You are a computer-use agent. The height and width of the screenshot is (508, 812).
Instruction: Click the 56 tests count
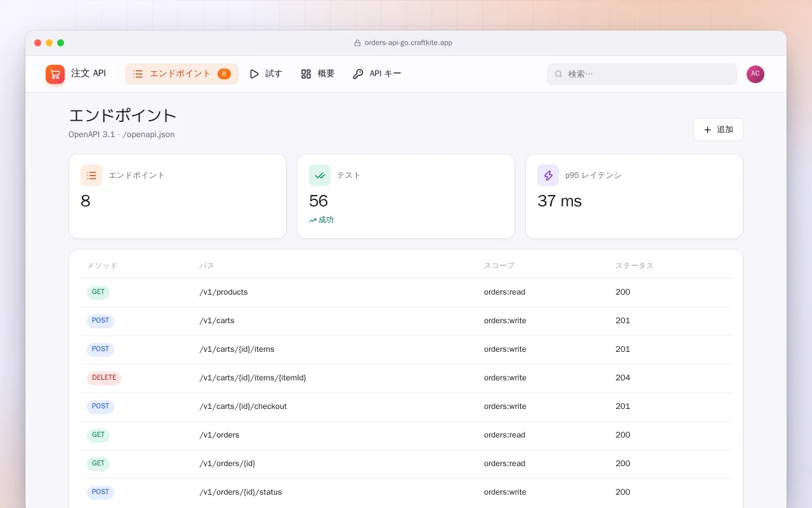[318, 201]
